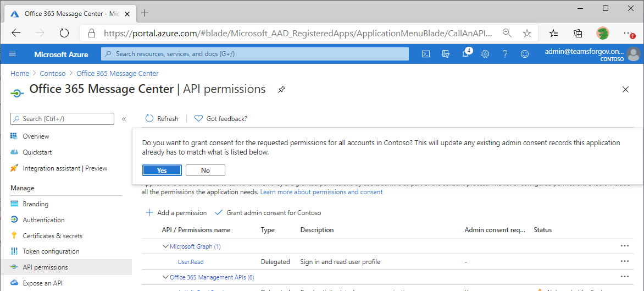Collapse the Microsoft Graph permission group
Image resolution: width=644 pixels, height=291 pixels.
pos(165,246)
